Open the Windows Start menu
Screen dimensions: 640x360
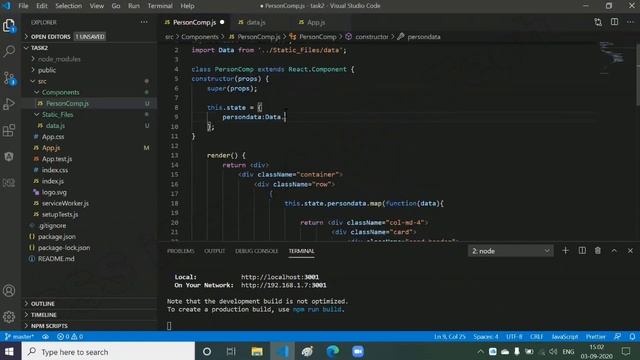pos(10,351)
